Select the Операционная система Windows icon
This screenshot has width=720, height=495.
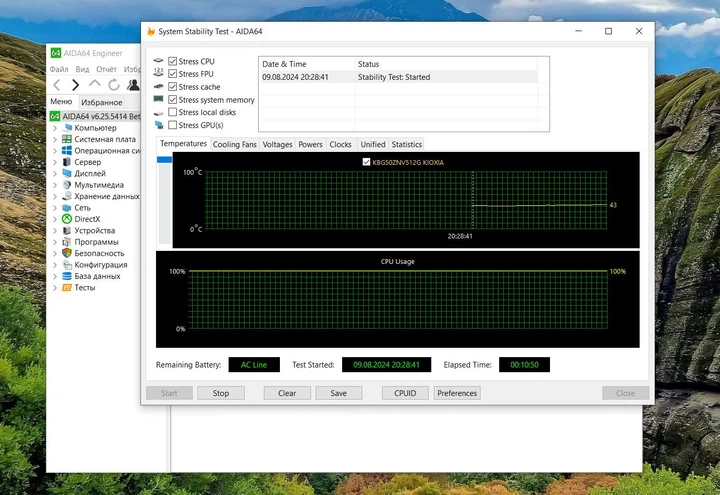coord(67,151)
